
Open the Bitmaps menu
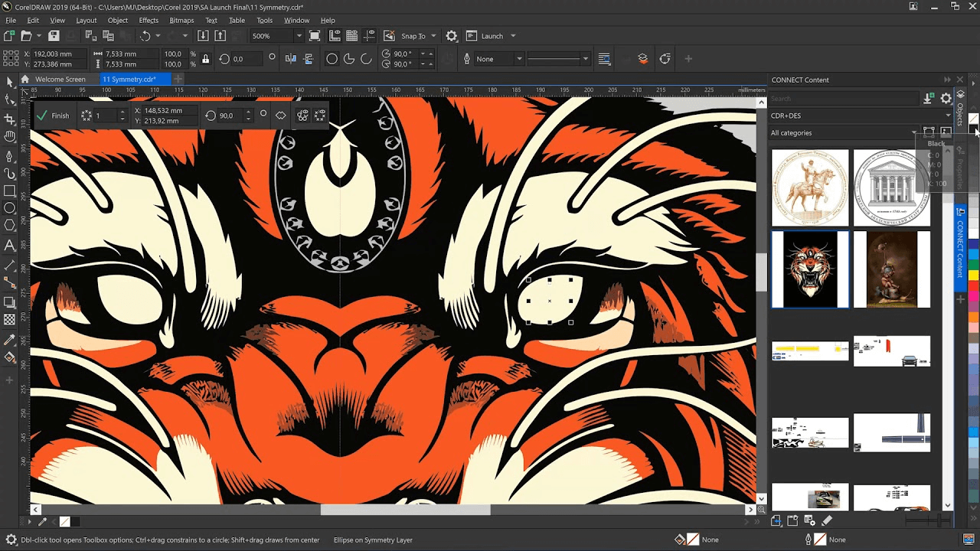coord(181,20)
